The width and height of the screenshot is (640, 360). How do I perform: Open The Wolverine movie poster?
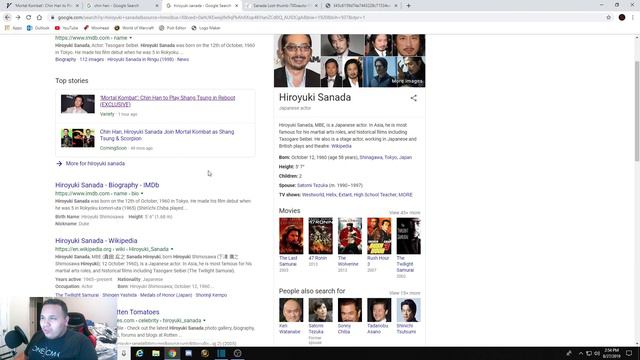[x=350, y=236]
